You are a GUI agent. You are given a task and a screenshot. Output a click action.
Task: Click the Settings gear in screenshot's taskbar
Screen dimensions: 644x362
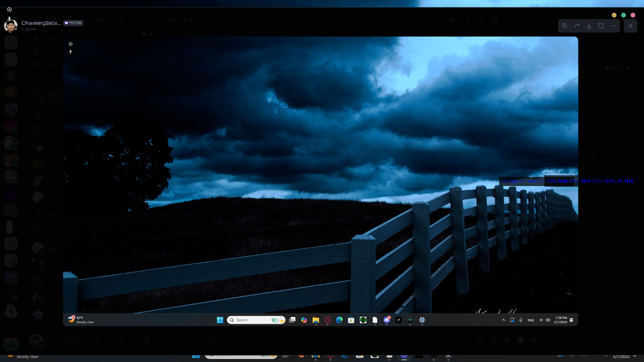click(422, 320)
